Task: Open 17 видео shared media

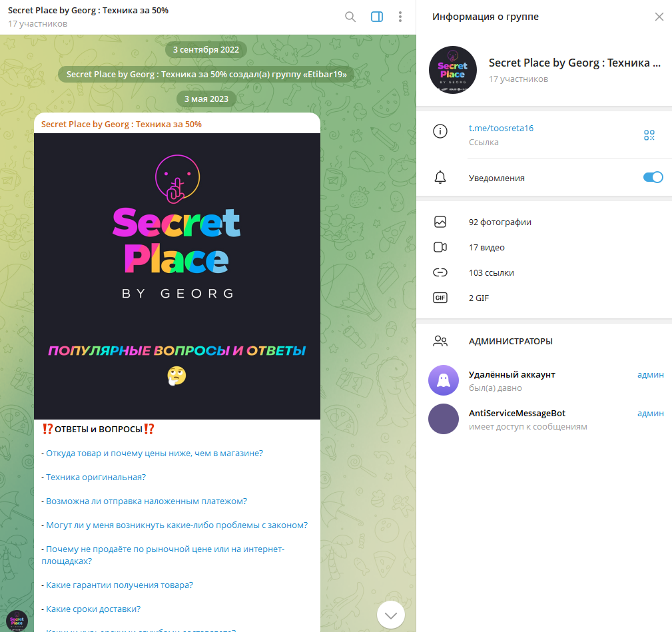Action: click(x=544, y=247)
